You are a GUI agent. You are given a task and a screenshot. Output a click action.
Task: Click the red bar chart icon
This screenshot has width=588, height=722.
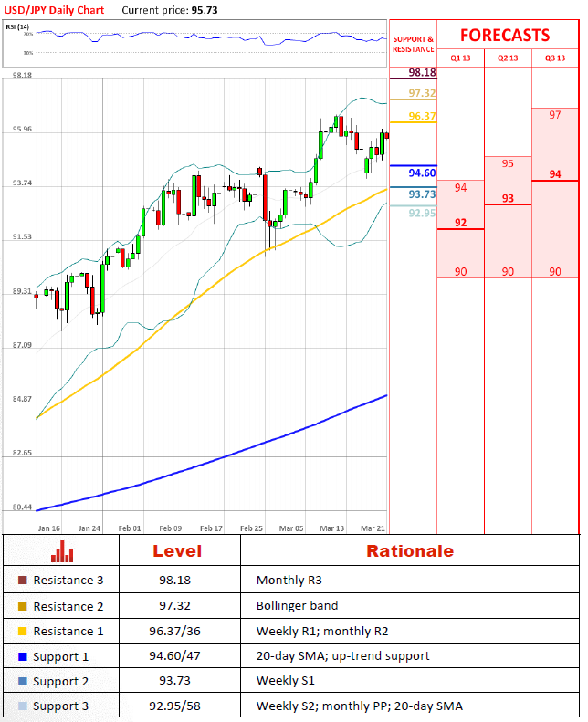point(62,550)
